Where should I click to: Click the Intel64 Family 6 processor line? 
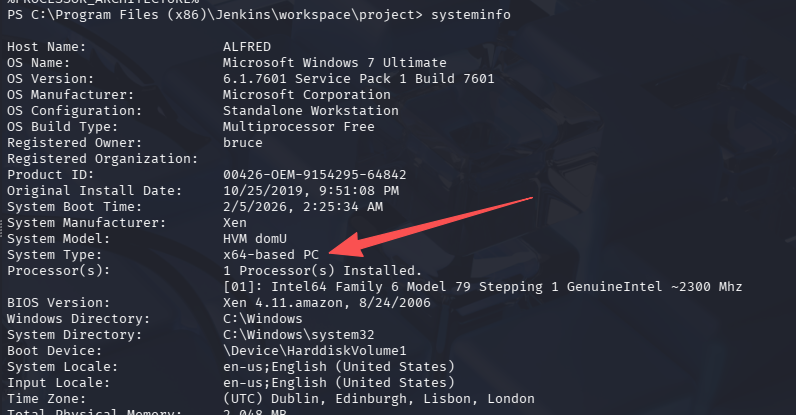pyautogui.click(x=482, y=287)
